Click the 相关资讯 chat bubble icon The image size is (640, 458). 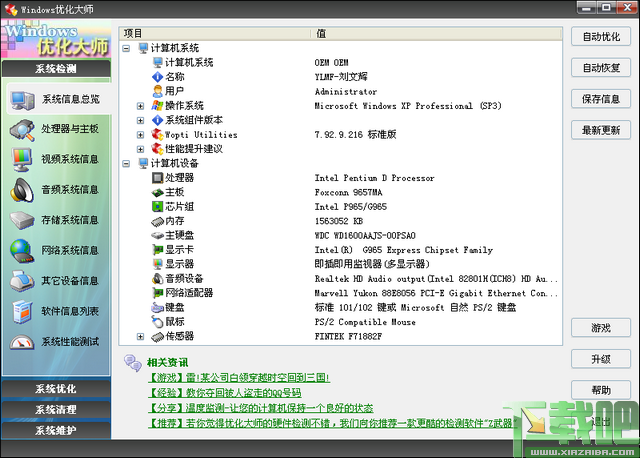[133, 362]
